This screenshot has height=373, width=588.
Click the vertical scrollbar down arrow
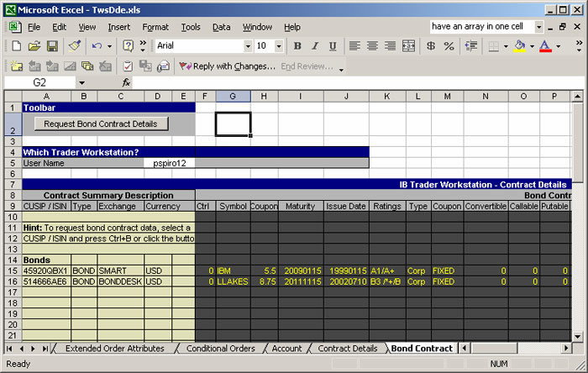(578, 337)
